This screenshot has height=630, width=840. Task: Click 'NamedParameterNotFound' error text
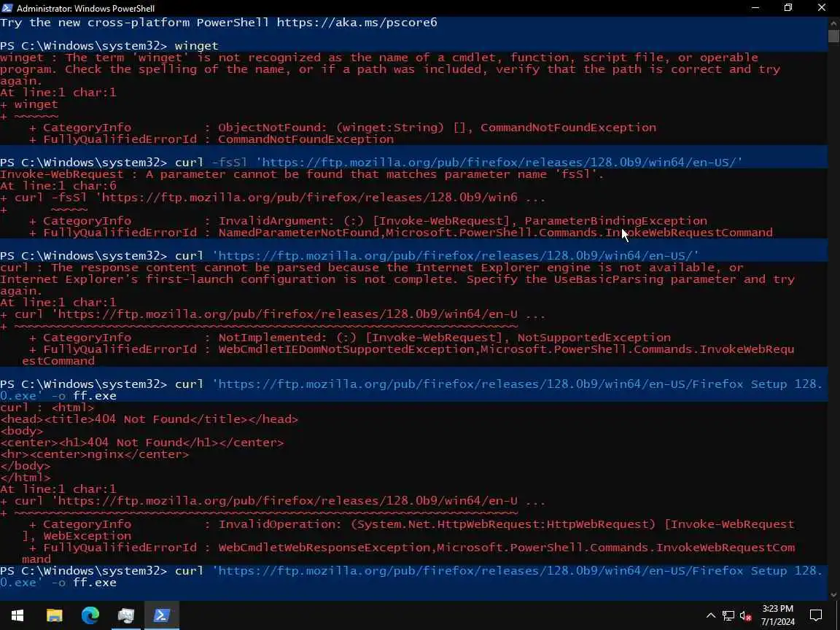coord(298,233)
